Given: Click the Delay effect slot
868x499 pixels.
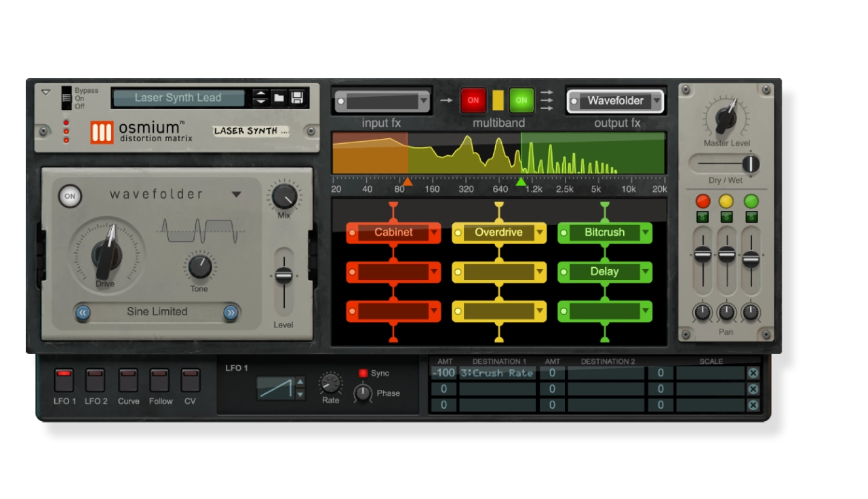Looking at the screenshot, I should [x=604, y=272].
